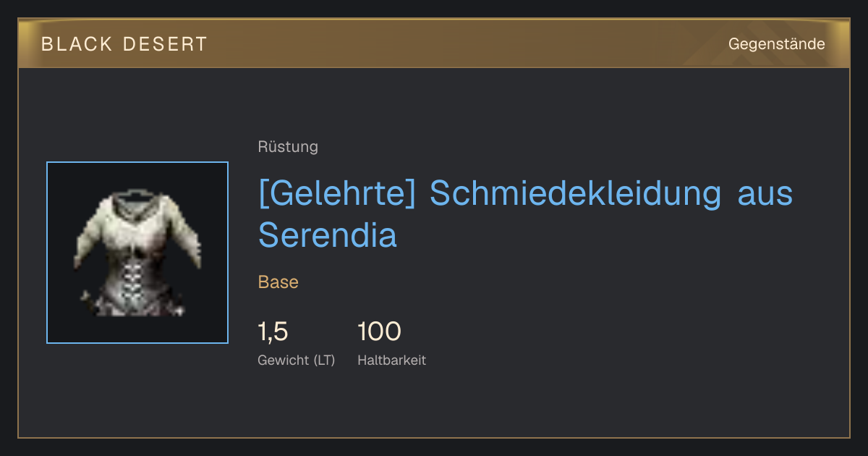Image resolution: width=868 pixels, height=456 pixels.
Task: Select the Gewicht (LT) label
Action: pos(297,360)
